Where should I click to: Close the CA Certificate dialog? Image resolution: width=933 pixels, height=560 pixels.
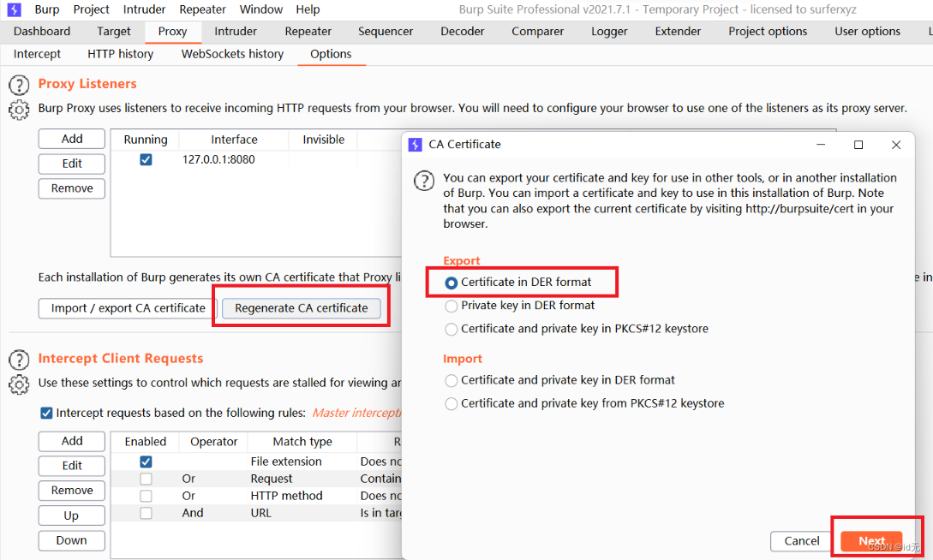(x=896, y=145)
